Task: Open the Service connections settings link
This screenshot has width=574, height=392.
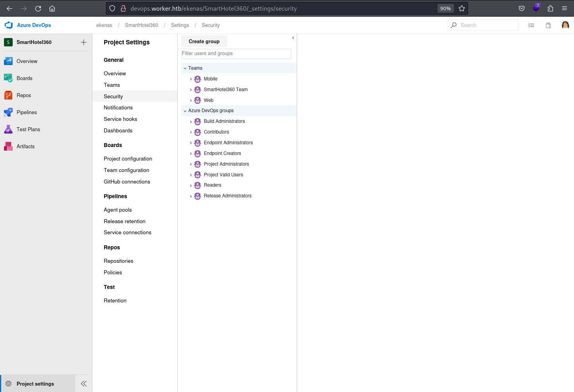Action: (x=127, y=232)
